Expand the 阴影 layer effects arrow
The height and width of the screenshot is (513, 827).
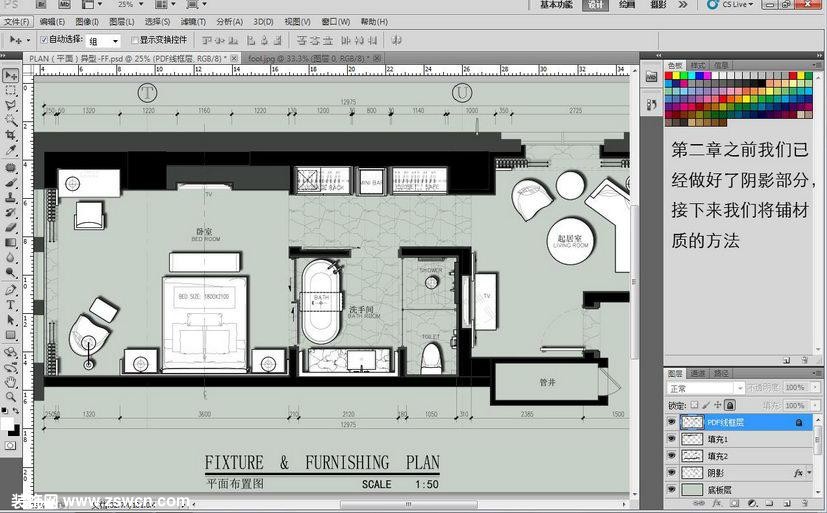click(810, 473)
